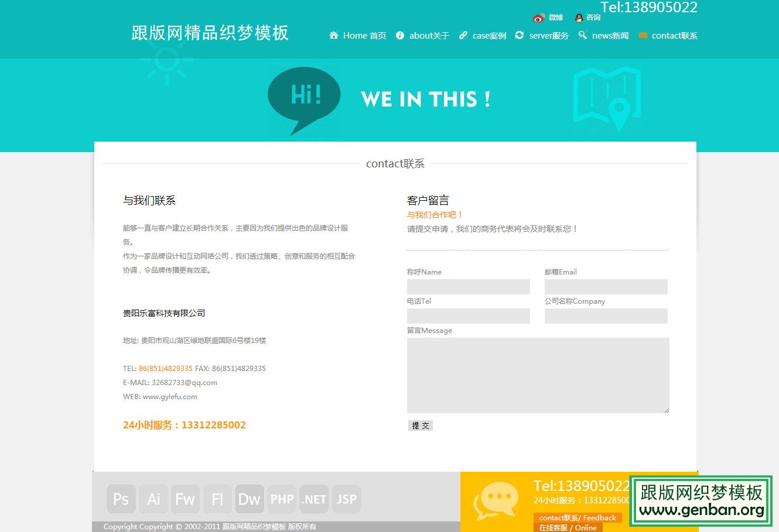Click the Ps icon in the footer
The width and height of the screenshot is (779, 532).
click(121, 499)
